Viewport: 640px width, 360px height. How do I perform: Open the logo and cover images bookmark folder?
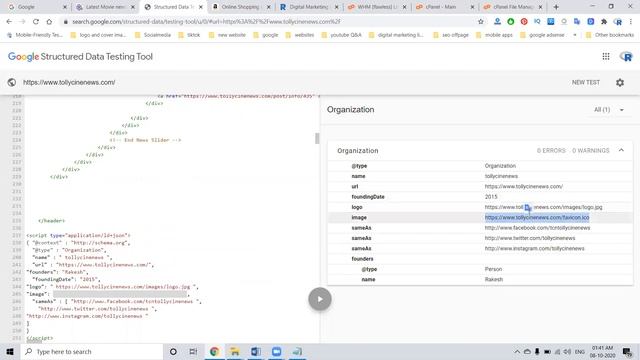(x=98, y=35)
